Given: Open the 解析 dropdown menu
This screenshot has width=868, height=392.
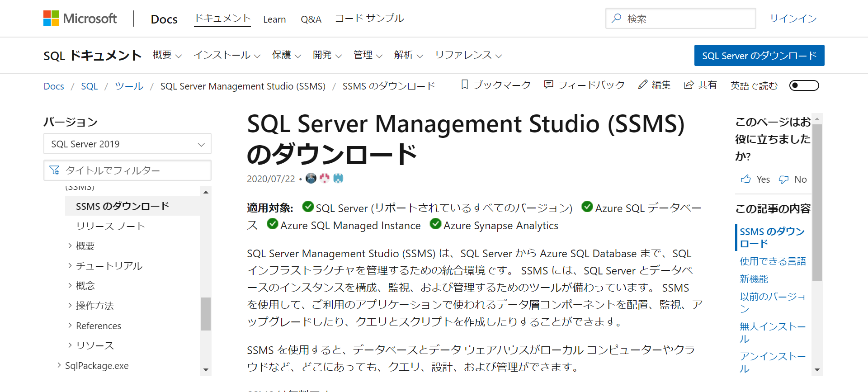Looking at the screenshot, I should [x=409, y=55].
